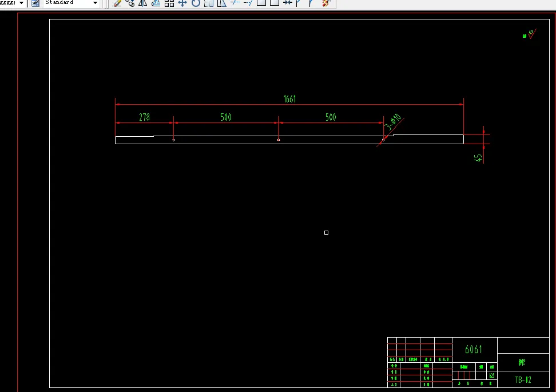Select the Array tool
Screen dimensions: 556x392
tap(169, 3)
